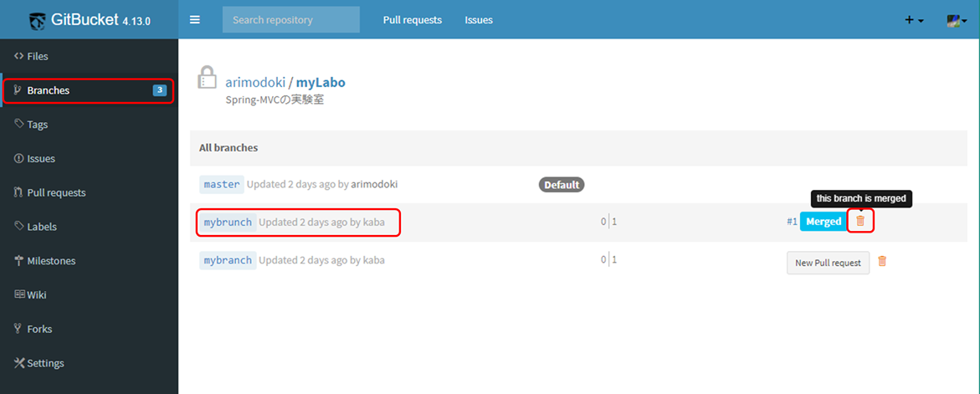
Task: Click GitBucket 4.13.0 title text
Action: tap(102, 20)
